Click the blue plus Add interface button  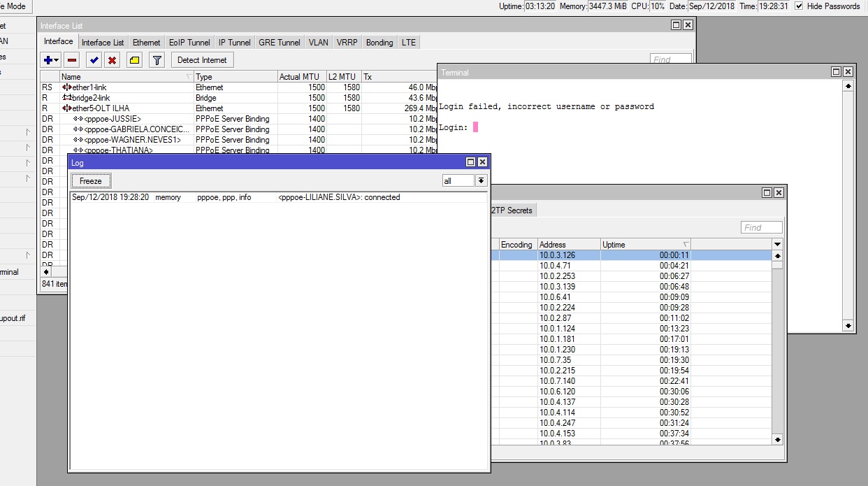[x=48, y=60]
